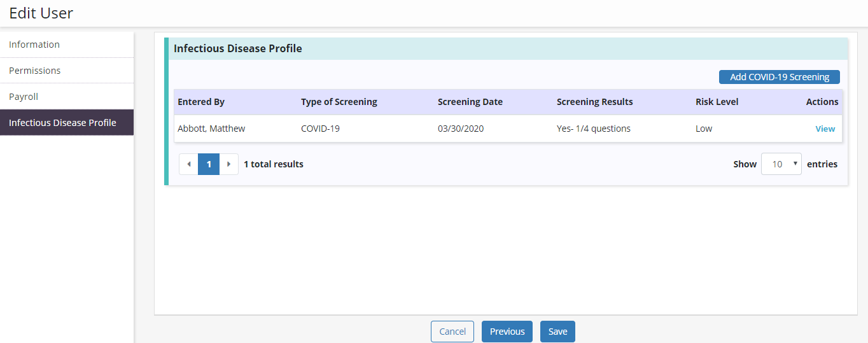Click the Infectious Disease Profile panel header

[x=238, y=48]
